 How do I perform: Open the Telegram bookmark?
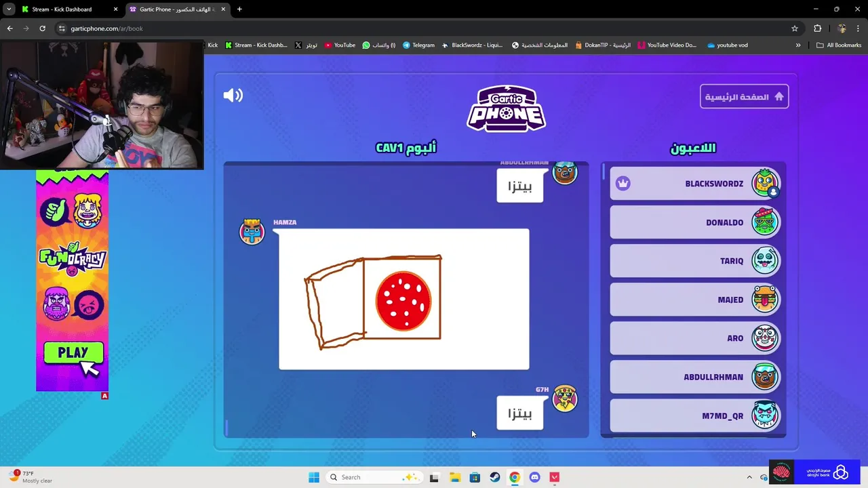click(x=418, y=45)
